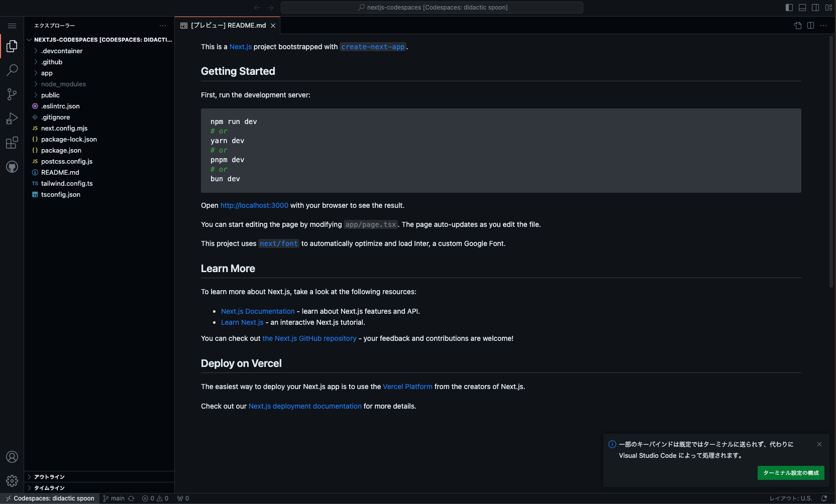
Task: Click the synchronize changes icon
Action: click(131, 498)
